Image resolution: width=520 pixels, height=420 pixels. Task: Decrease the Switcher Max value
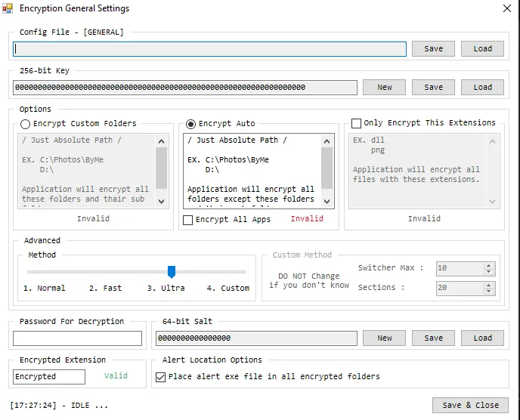(x=488, y=272)
